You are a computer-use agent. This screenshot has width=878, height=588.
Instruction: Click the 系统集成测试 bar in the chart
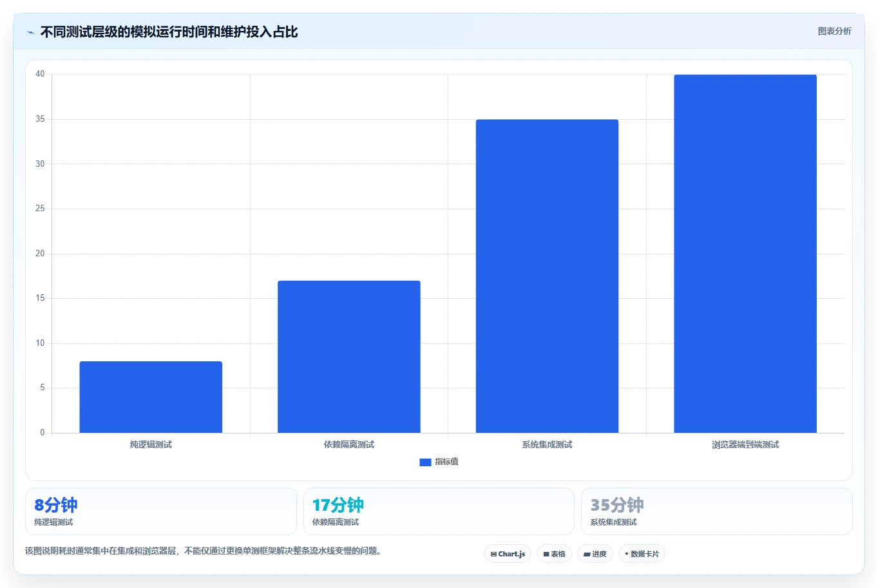click(x=547, y=276)
